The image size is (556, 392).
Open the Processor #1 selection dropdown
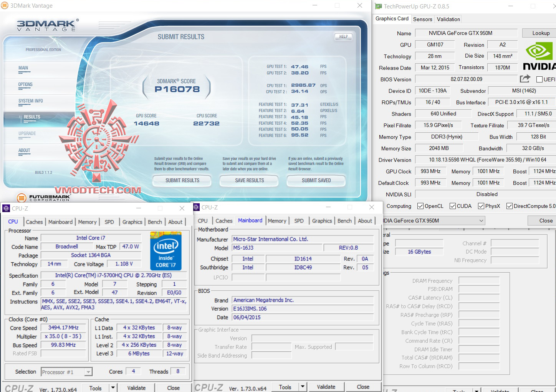pyautogui.click(x=88, y=372)
